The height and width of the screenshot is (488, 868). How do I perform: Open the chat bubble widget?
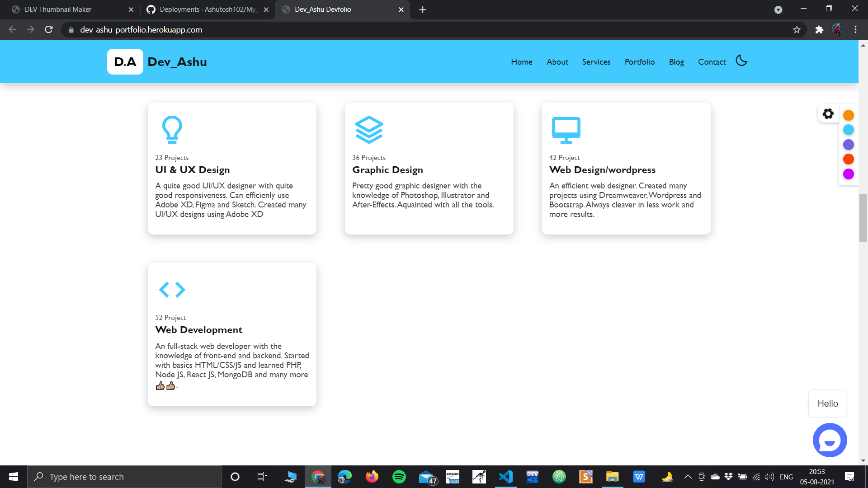(x=830, y=440)
